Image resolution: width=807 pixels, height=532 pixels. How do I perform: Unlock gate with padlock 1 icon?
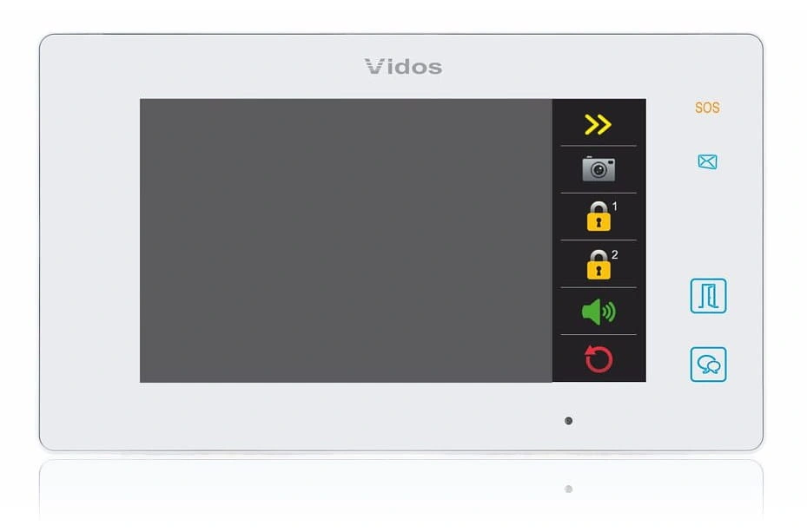click(599, 216)
